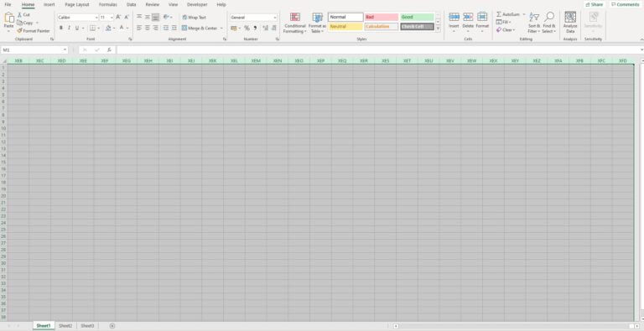Apply the Bad cell style
The image size is (644, 331).
pyautogui.click(x=382, y=18)
